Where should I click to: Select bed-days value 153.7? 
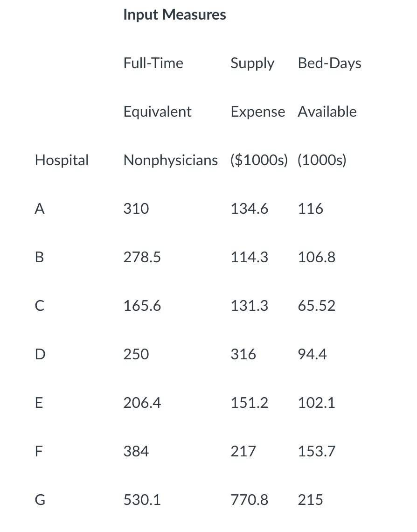(316, 451)
